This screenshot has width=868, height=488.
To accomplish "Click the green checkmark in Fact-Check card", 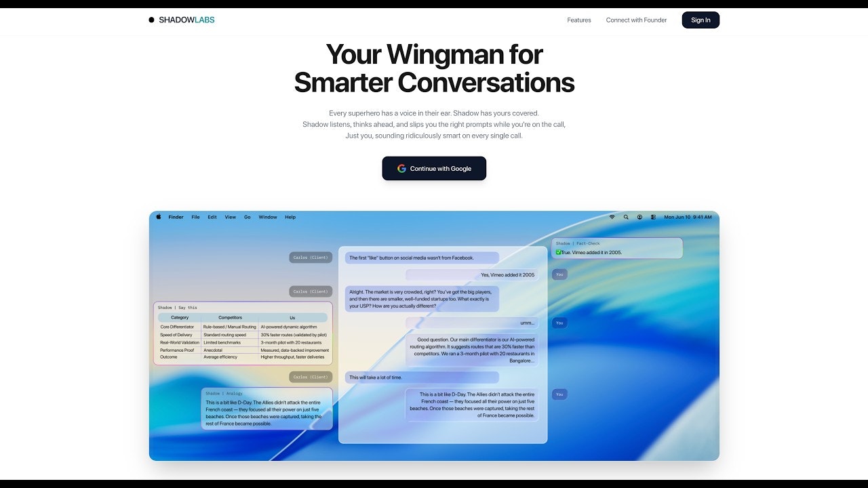I will coord(558,252).
